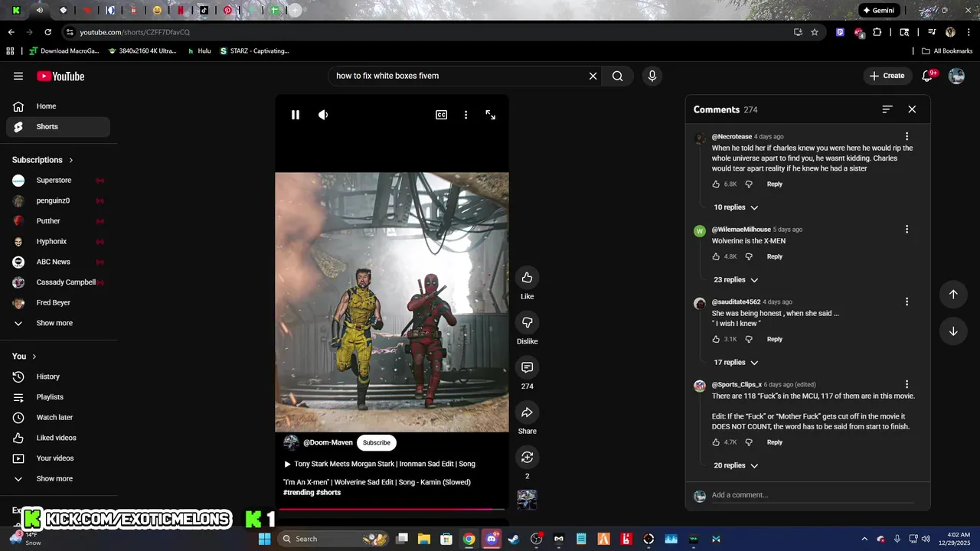Bookmark this page with star icon
The width and height of the screenshot is (980, 551).
815,32
